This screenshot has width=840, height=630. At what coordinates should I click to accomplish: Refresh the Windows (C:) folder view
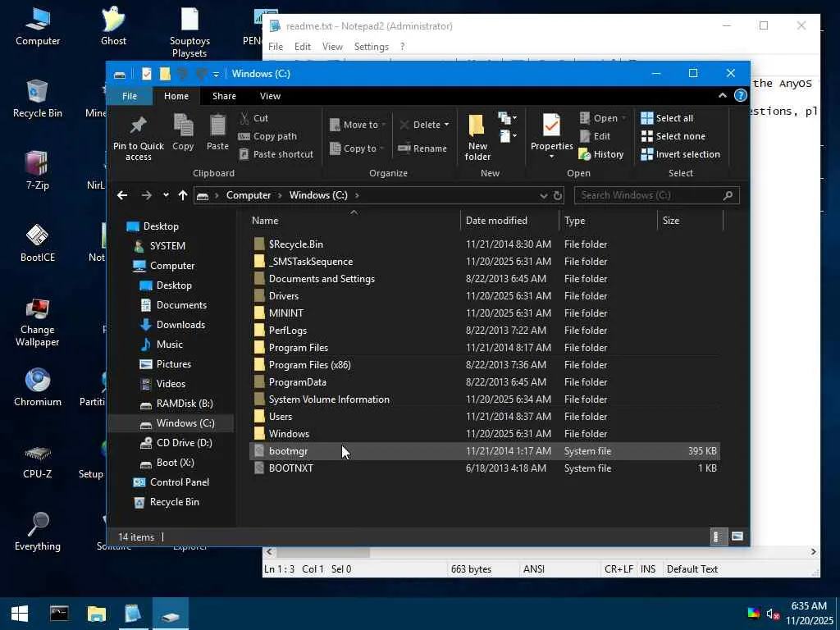coord(558,195)
